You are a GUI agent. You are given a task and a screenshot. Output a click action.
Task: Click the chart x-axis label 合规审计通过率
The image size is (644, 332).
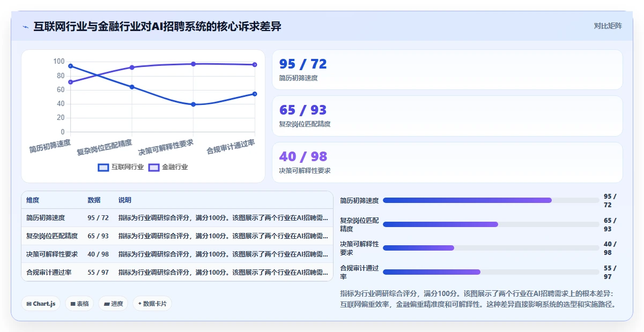231,147
